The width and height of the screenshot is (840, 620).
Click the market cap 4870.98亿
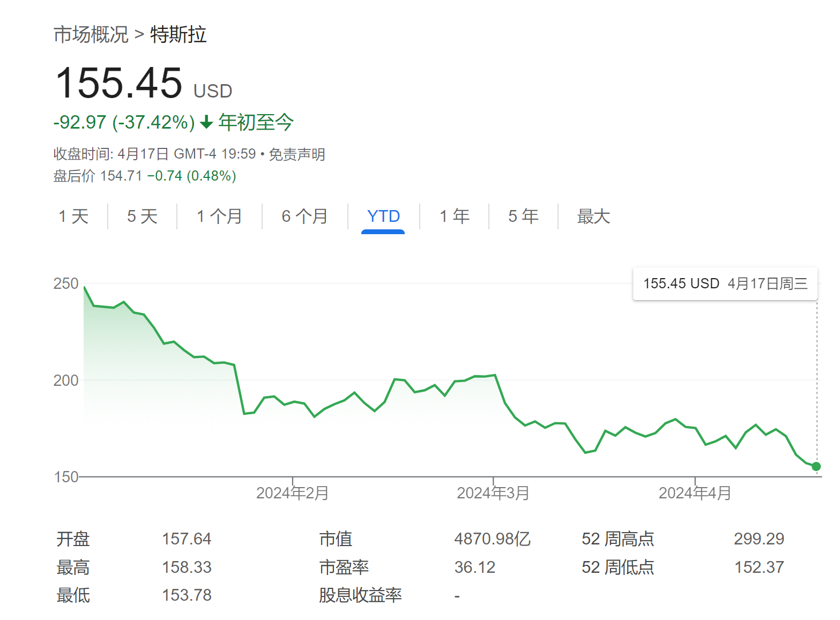492,539
